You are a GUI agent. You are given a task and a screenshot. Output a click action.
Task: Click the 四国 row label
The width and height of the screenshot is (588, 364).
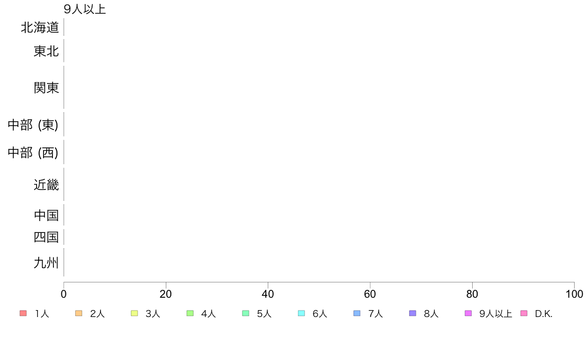pos(46,237)
